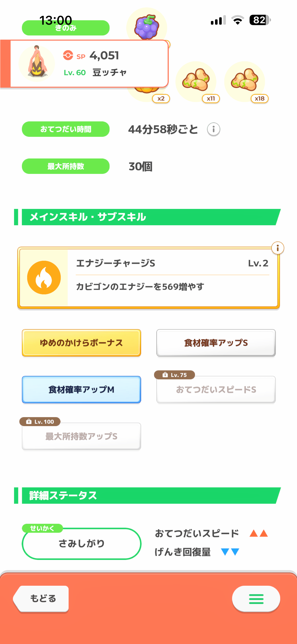Viewport: 297px width, 644px height.
Task: Tap the Pokémon portrait thumbnail
Action: 37,63
